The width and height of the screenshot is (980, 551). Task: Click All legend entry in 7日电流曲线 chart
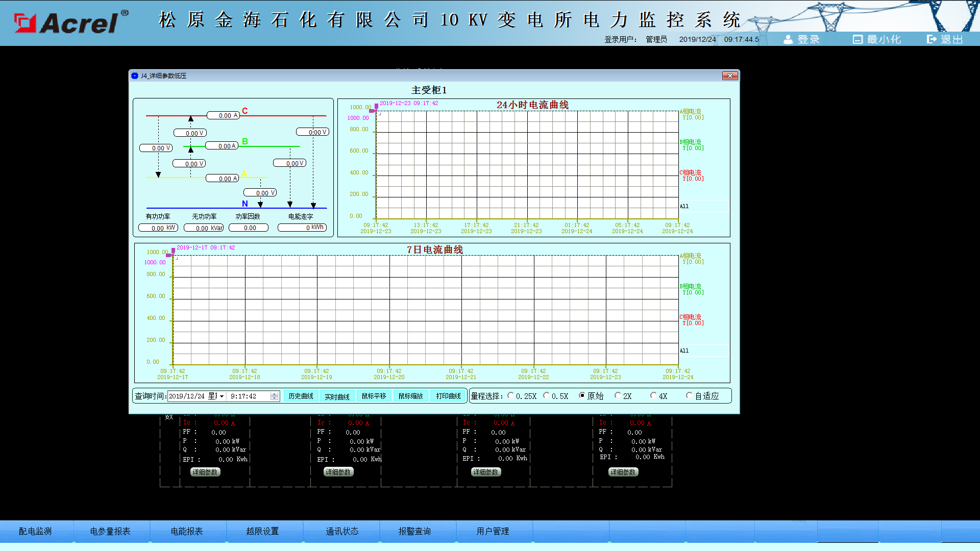coord(684,350)
